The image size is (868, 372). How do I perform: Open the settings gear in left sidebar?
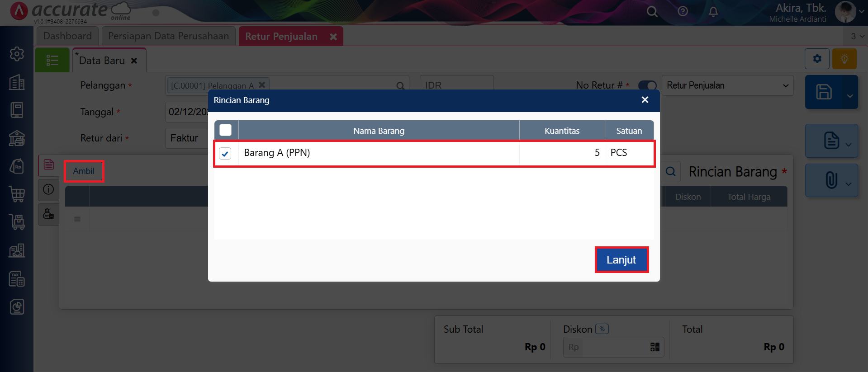coord(17,54)
